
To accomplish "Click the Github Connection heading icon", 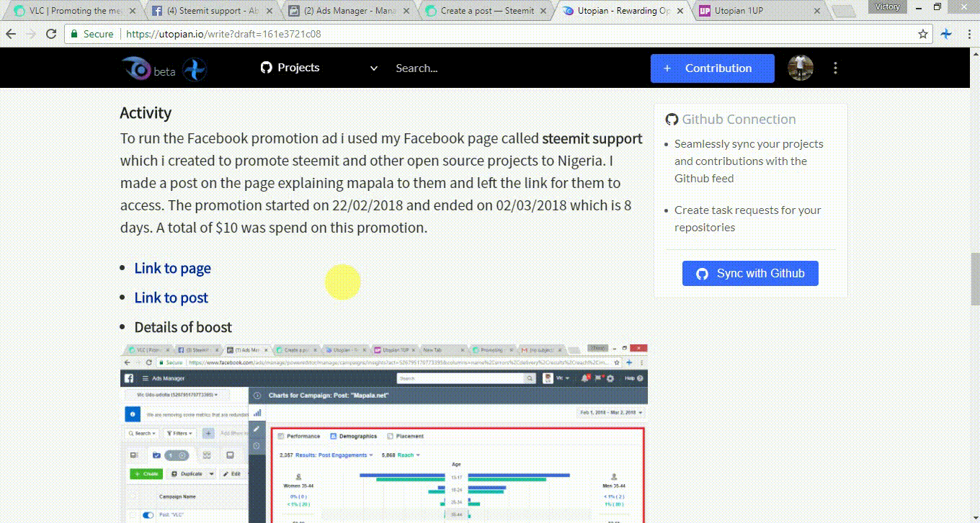I will point(672,120).
